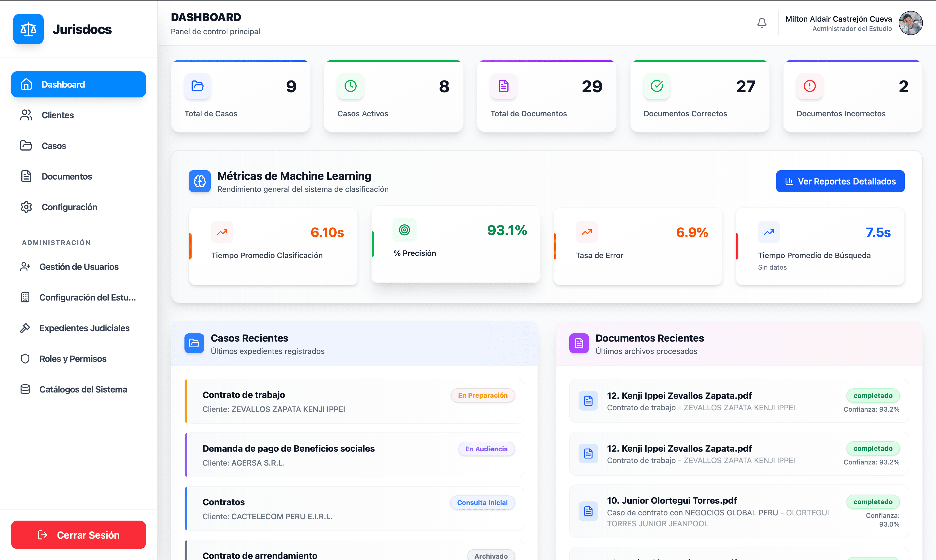This screenshot has height=560, width=936.
Task: Open the Contrato de trabajo case
Action: pos(355,401)
